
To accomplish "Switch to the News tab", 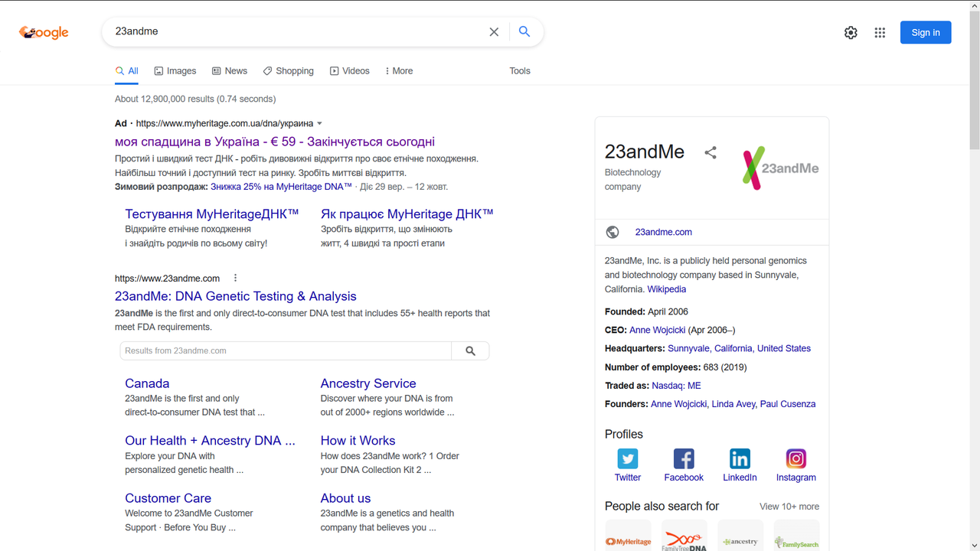I will [x=230, y=70].
